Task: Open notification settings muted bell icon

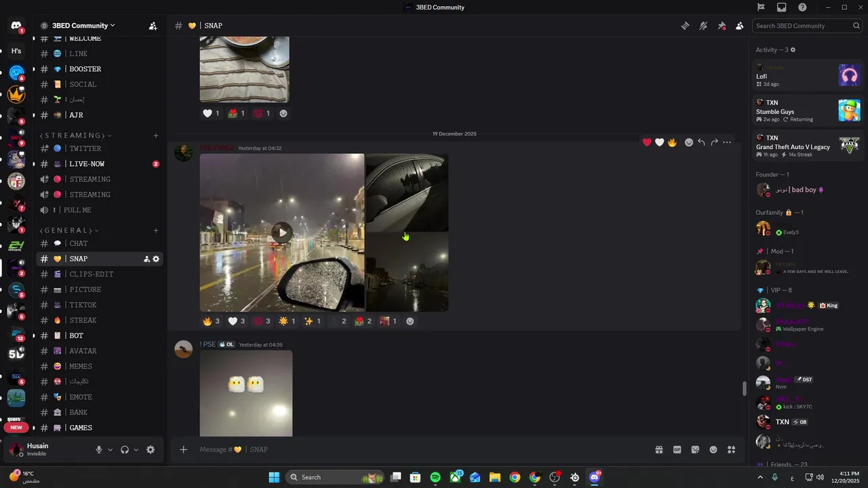Action: [703, 26]
